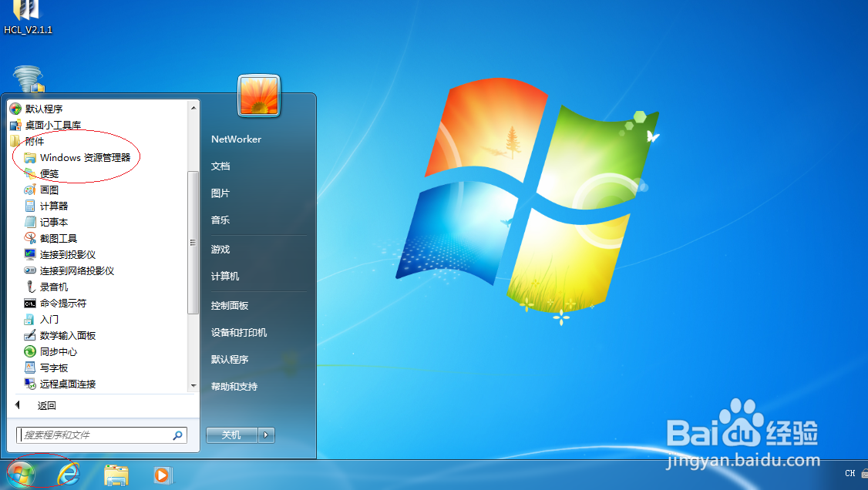Click the search magnifier icon

(178, 435)
